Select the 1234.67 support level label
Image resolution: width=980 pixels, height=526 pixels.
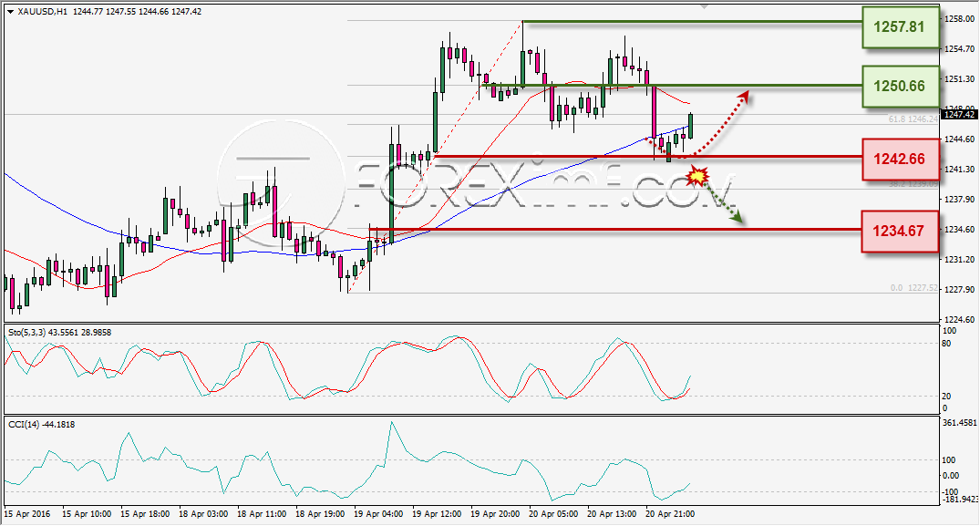(900, 232)
